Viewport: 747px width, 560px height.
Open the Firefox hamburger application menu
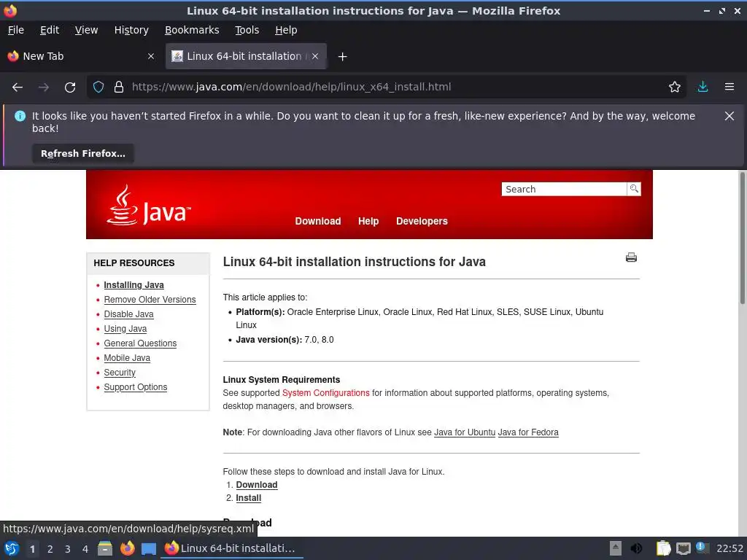(x=729, y=87)
